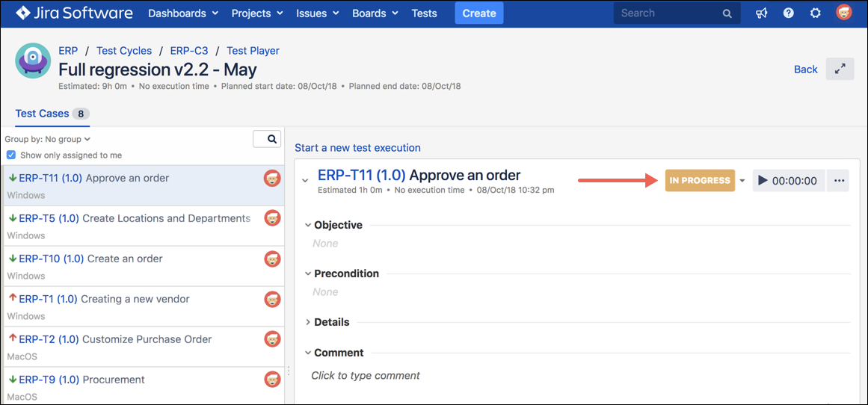Open the help question mark icon
The image size is (868, 405).
click(x=788, y=13)
